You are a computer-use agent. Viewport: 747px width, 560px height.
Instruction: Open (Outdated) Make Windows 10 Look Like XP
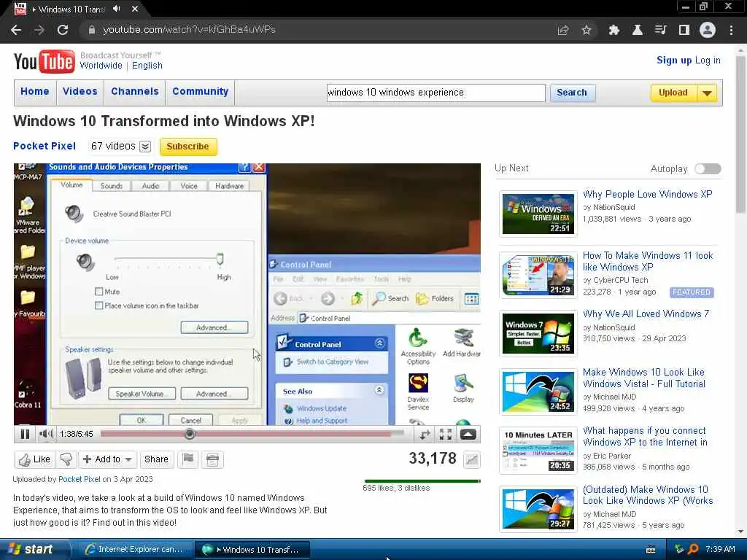click(x=648, y=495)
